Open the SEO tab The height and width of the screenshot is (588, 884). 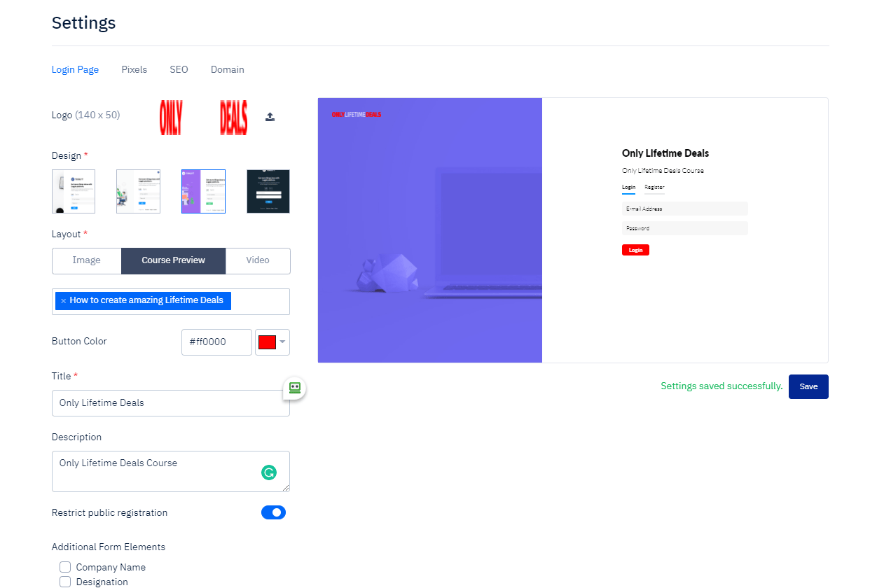coord(179,69)
